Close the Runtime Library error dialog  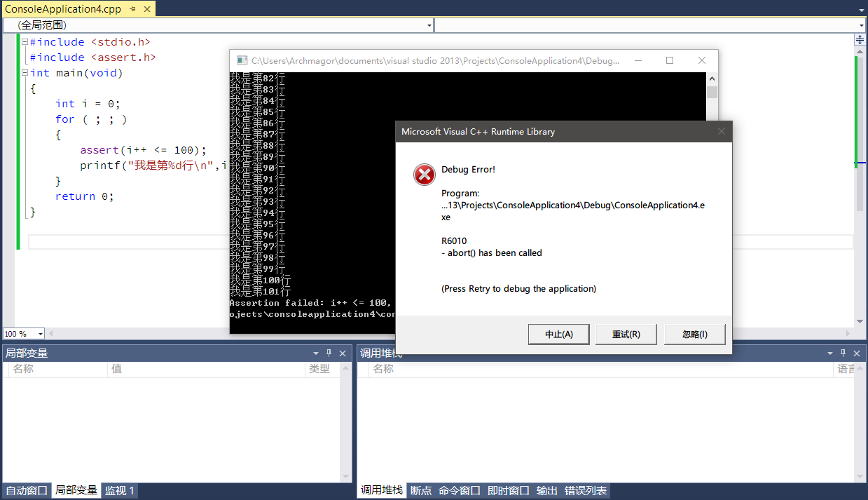722,131
